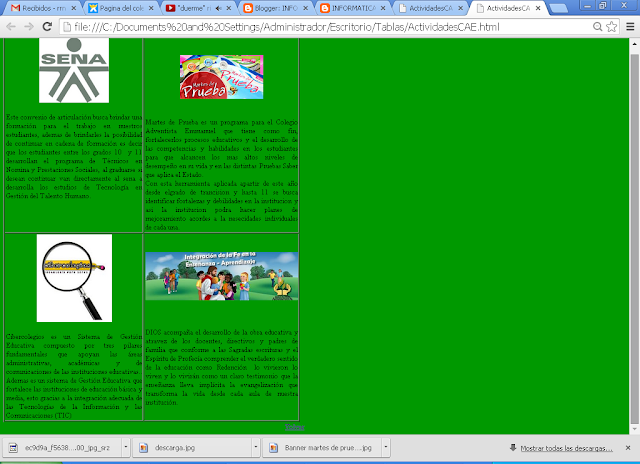The height and width of the screenshot is (464, 640).
Task: Click the address bar URL field
Action: [x=327, y=27]
